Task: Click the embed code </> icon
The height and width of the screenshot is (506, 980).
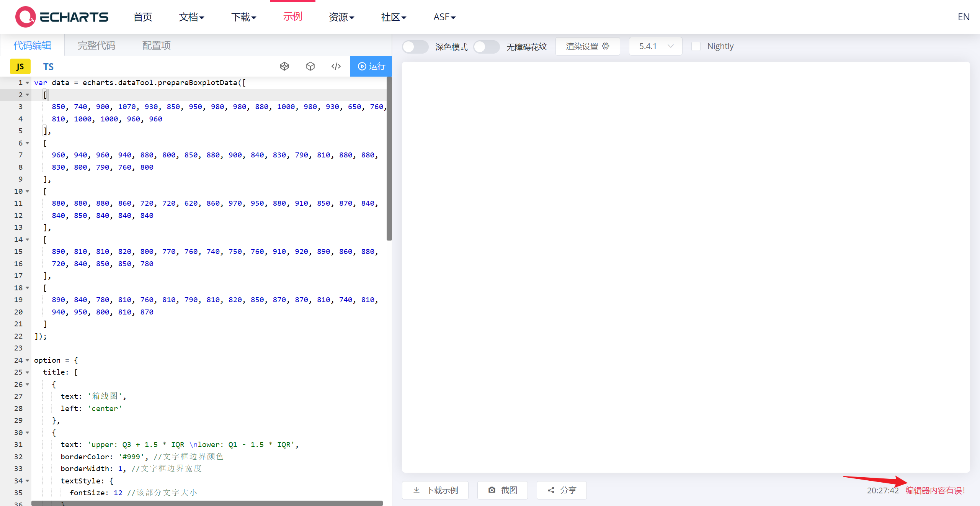Action: point(336,66)
